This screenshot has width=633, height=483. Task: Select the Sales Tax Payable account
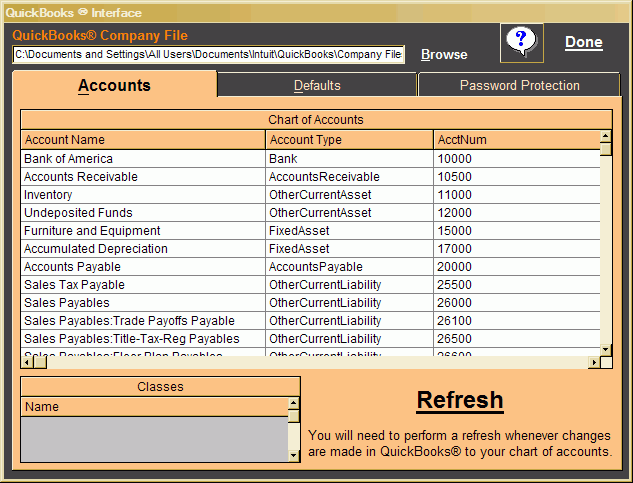click(x=143, y=285)
